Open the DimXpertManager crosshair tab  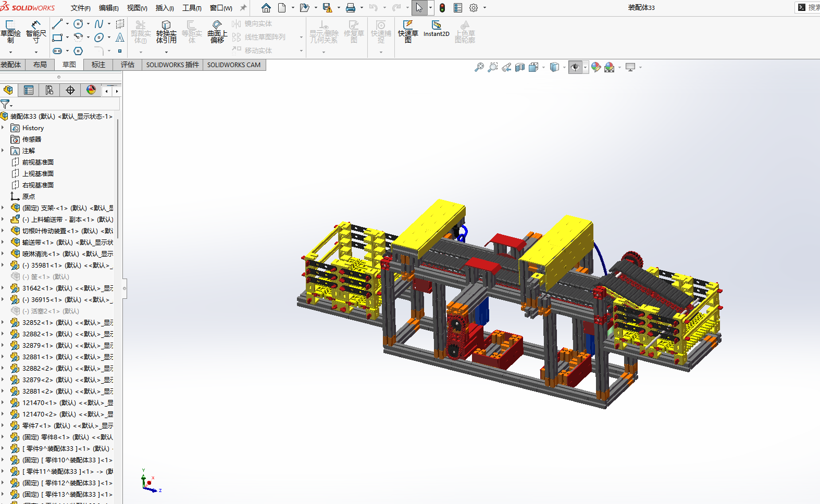(x=70, y=90)
